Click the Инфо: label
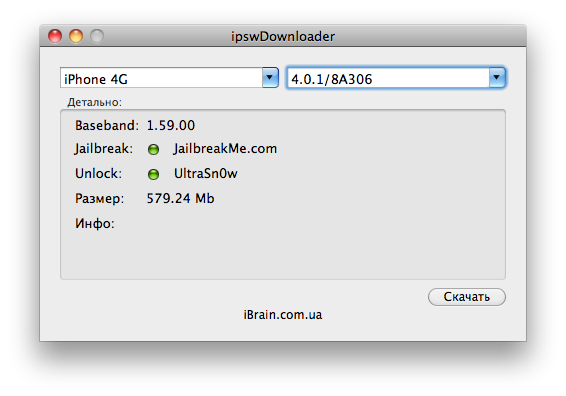Image resolution: width=566 pixels, height=396 pixels. [x=95, y=224]
